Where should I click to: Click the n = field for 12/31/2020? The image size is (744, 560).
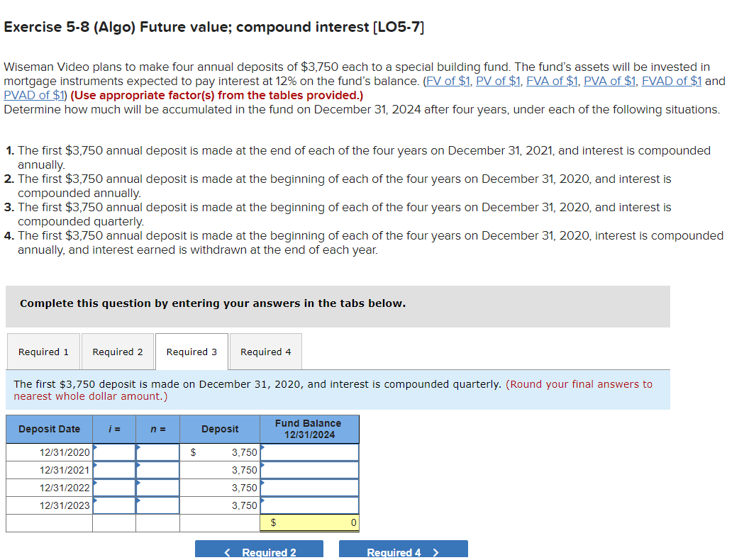[157, 452]
